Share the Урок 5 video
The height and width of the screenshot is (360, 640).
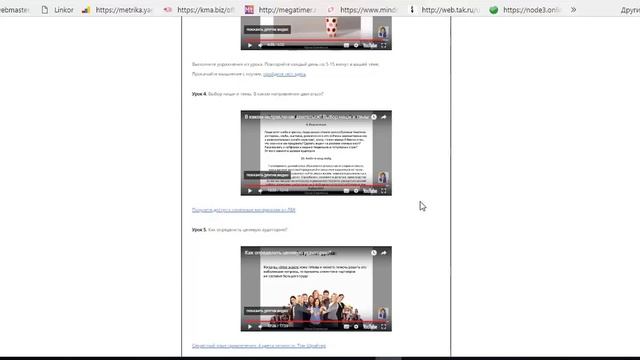(384, 253)
